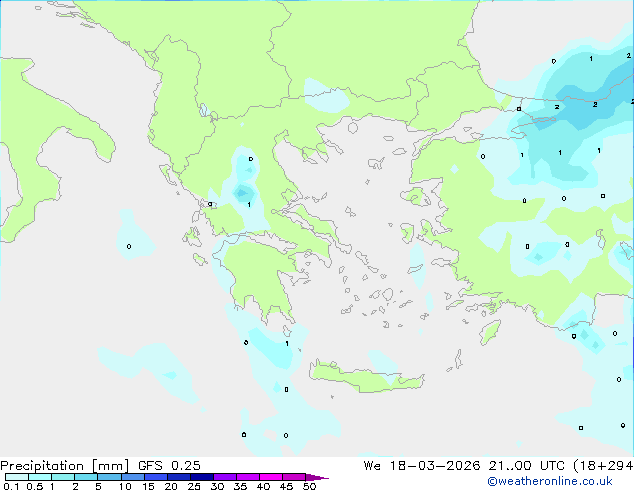Click the 20–25 mm legend color swatch
Screen dimensions: 634x490
(178, 477)
